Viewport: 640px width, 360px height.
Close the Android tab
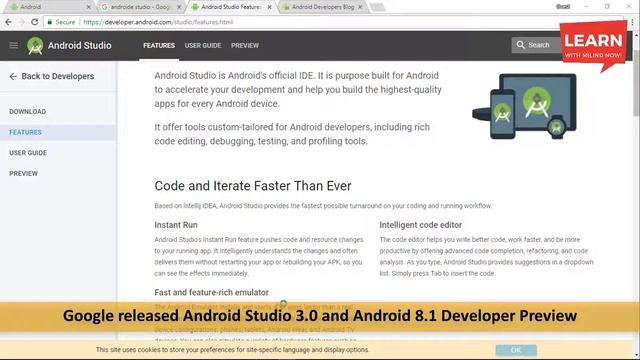tap(89, 7)
